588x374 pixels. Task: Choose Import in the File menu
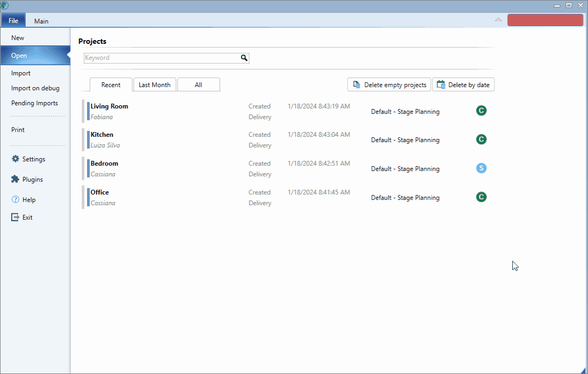click(21, 73)
